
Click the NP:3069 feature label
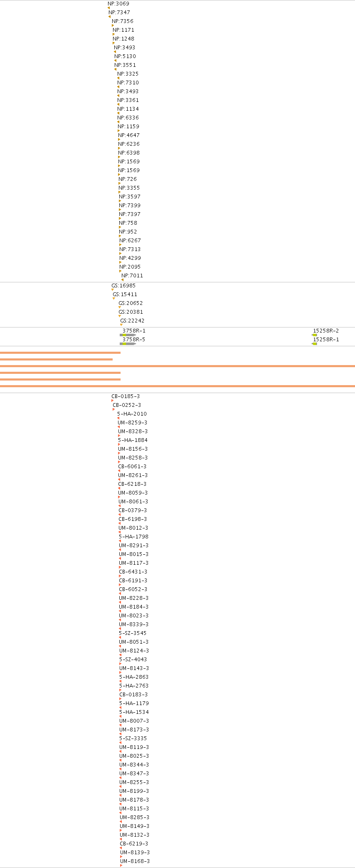pyautogui.click(x=118, y=4)
